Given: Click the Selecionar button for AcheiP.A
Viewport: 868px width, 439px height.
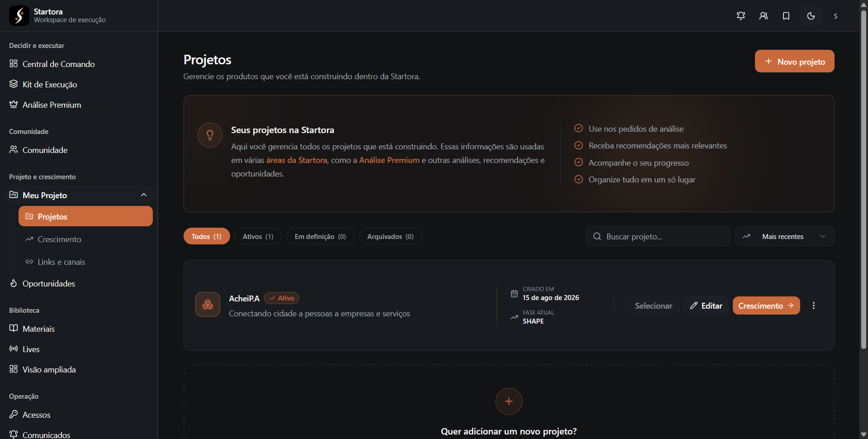Looking at the screenshot, I should coord(653,305).
